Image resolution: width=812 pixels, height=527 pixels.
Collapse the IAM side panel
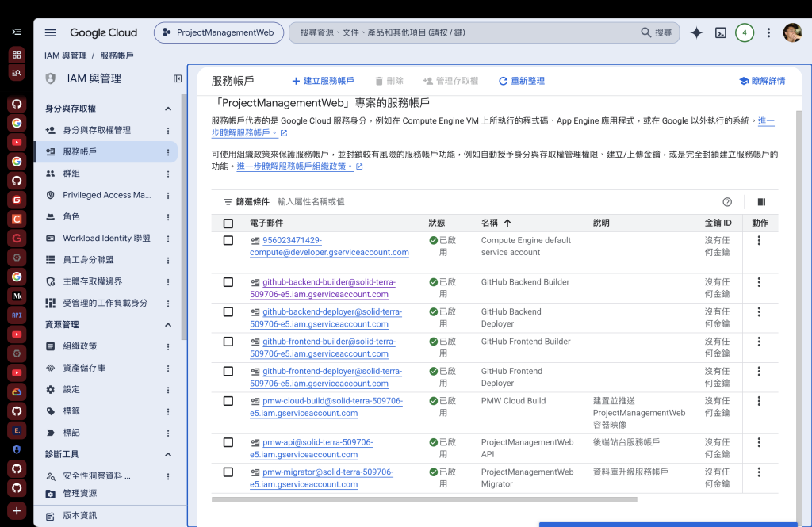click(x=178, y=78)
